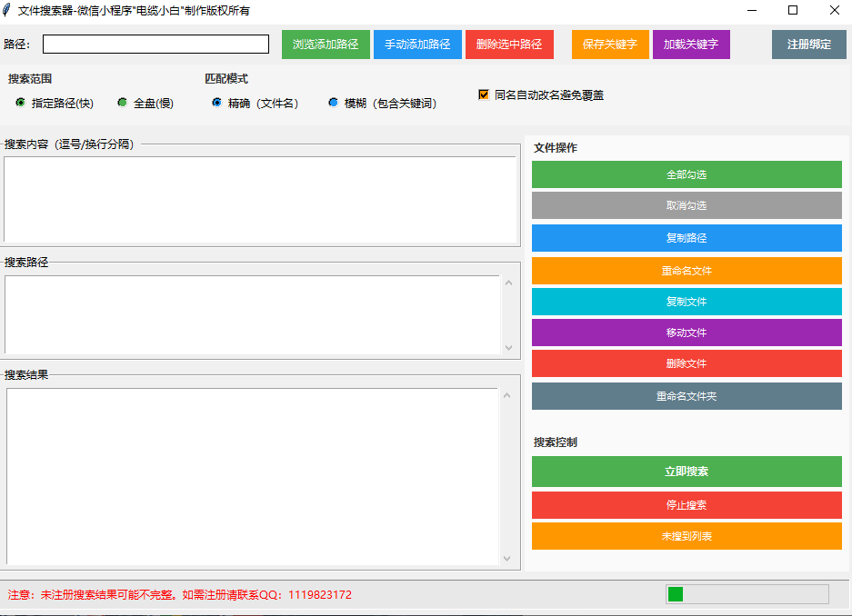Click the 手动添加路径 button
This screenshot has width=852, height=616.
click(417, 44)
